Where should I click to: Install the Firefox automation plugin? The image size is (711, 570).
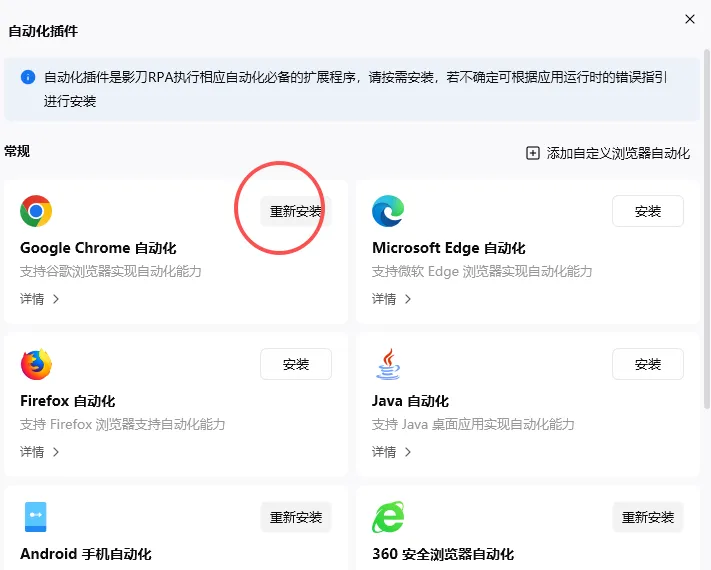point(296,364)
